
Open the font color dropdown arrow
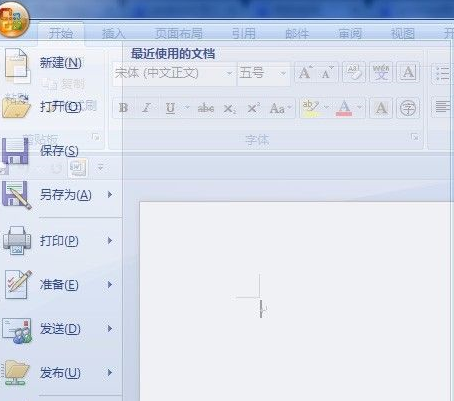(360, 107)
